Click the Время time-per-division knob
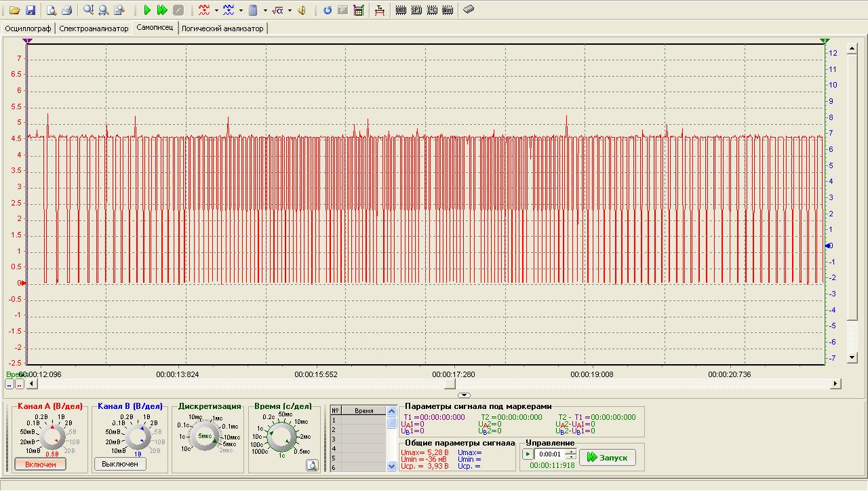Screen dimensions: 868x491 pos(281,436)
